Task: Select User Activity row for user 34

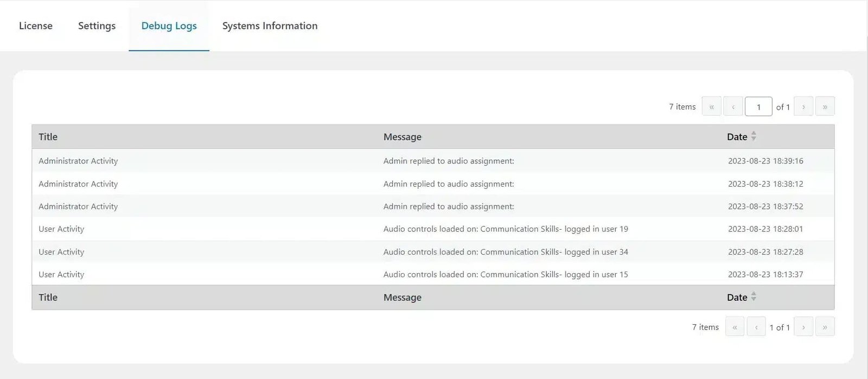Action: coord(433,252)
